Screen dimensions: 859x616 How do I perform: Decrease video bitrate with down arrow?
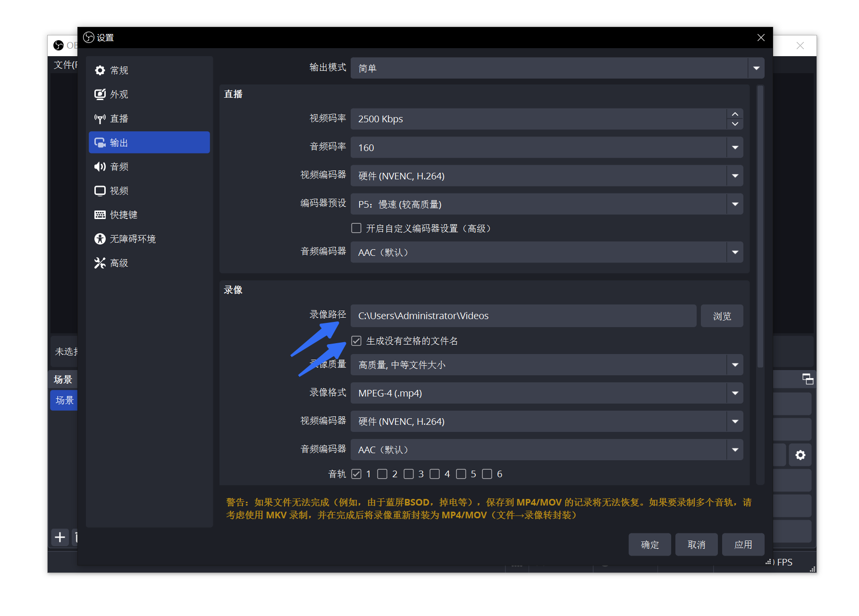(735, 124)
